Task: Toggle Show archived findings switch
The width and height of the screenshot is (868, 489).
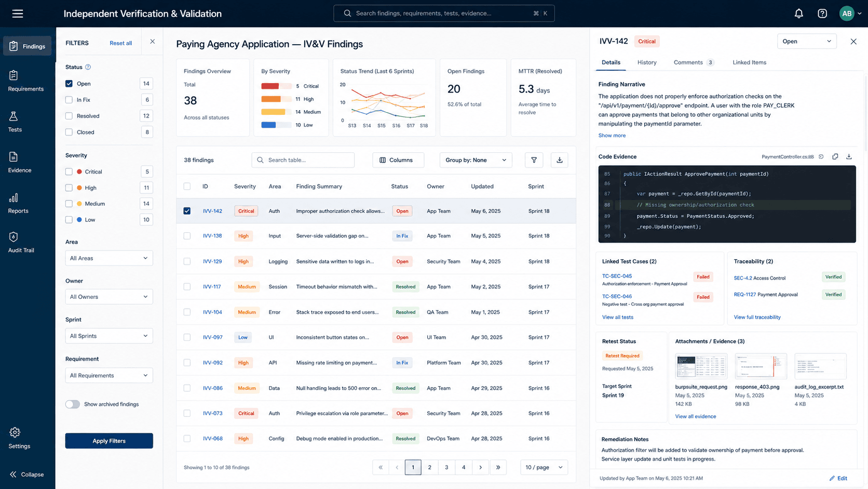Action: click(x=73, y=404)
